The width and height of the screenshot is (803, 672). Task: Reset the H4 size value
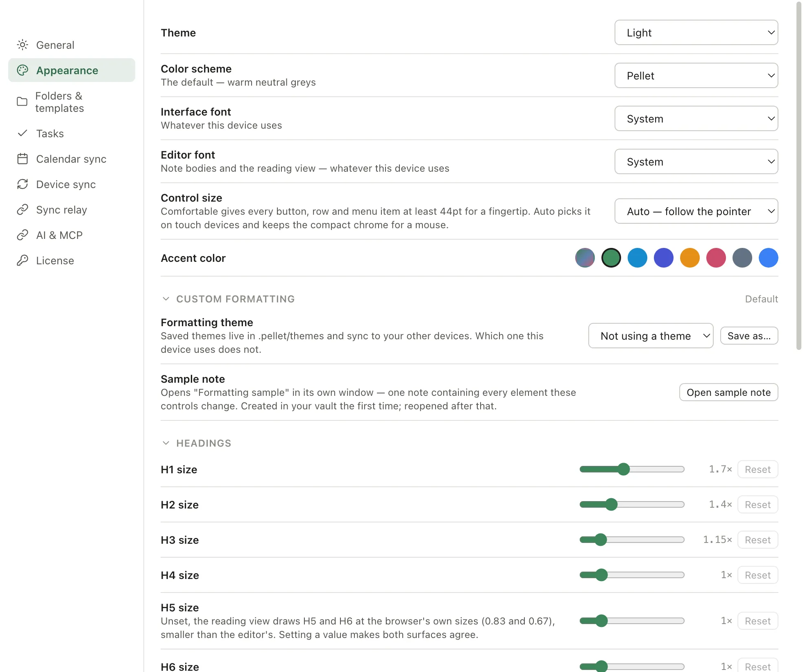pos(758,575)
